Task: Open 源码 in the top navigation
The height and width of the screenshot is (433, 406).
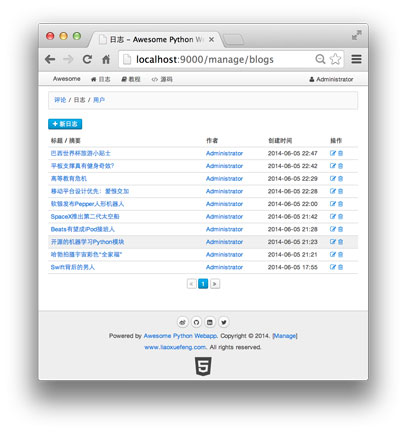Action: (162, 79)
